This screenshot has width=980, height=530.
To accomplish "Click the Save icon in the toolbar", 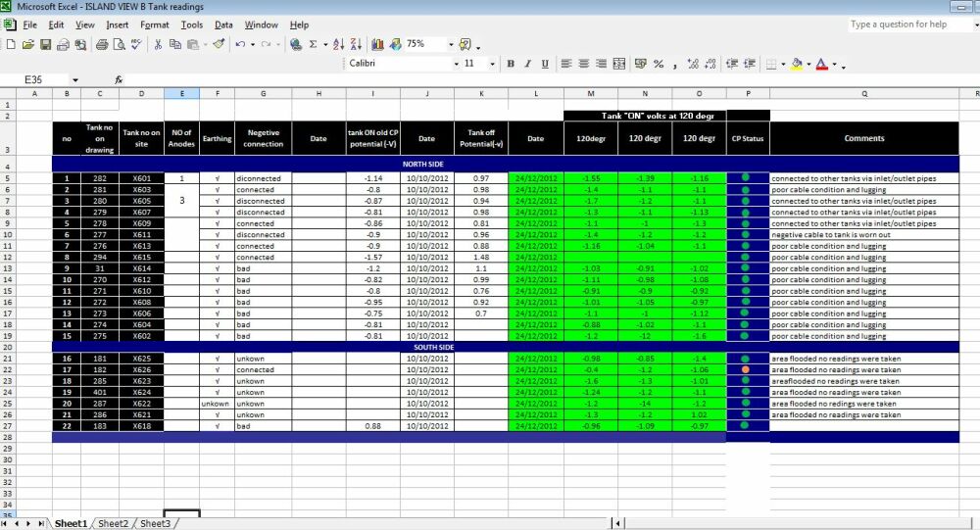I will (x=44, y=44).
